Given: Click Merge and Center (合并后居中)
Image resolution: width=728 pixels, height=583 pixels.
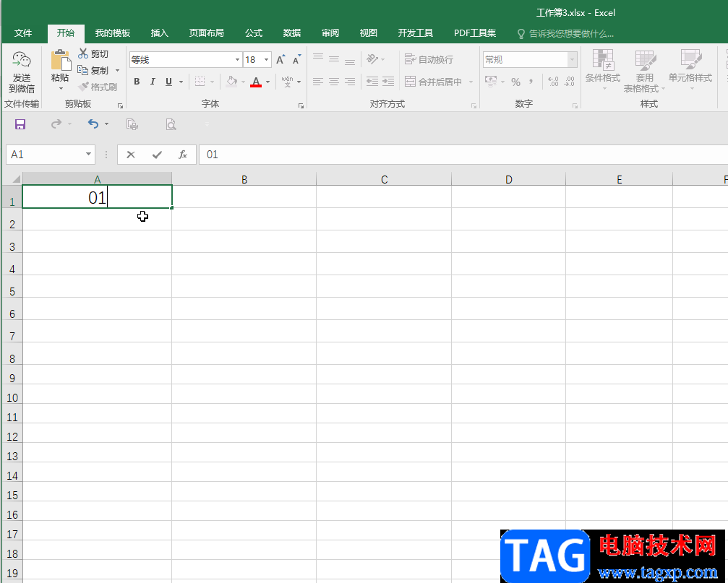Looking at the screenshot, I should click(x=434, y=82).
